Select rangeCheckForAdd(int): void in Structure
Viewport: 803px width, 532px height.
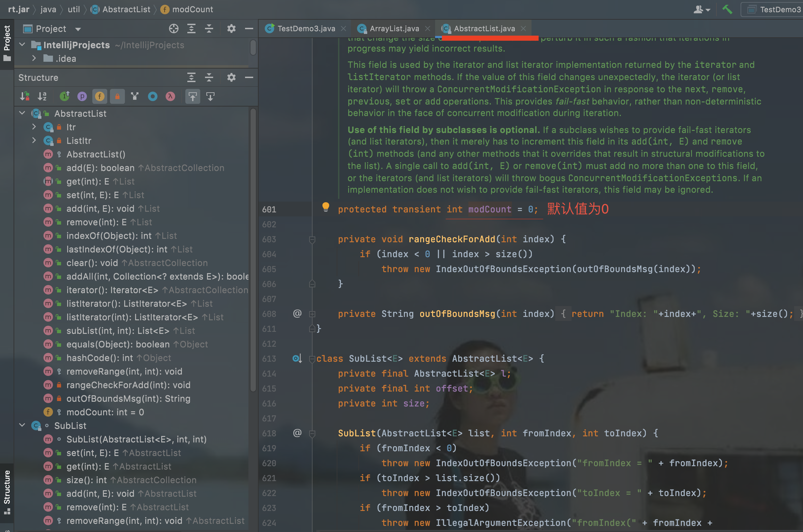point(128,385)
